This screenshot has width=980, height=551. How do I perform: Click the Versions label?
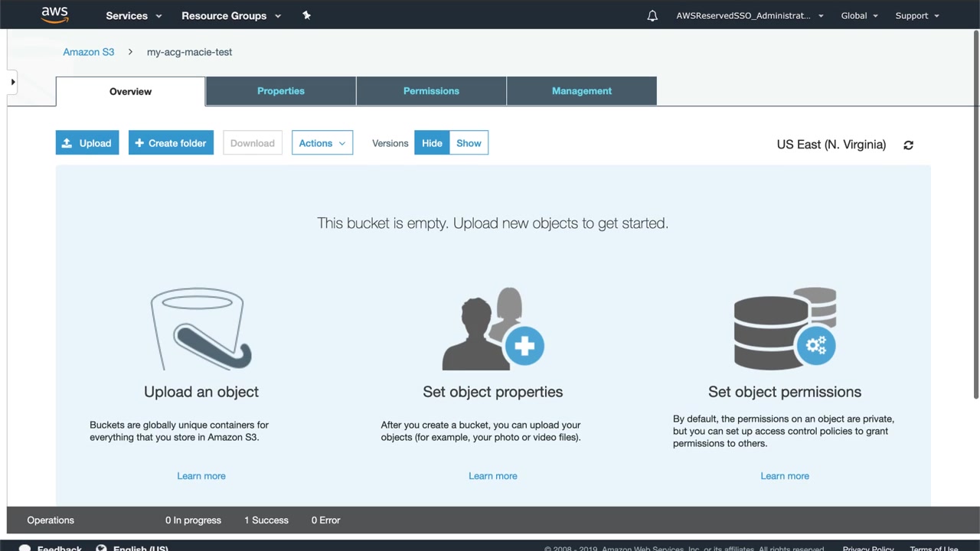pos(390,143)
